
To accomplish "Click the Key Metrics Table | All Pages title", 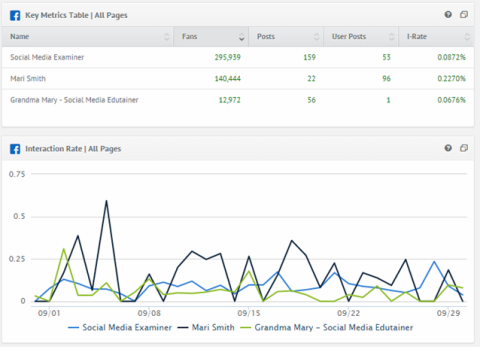I will point(76,15).
